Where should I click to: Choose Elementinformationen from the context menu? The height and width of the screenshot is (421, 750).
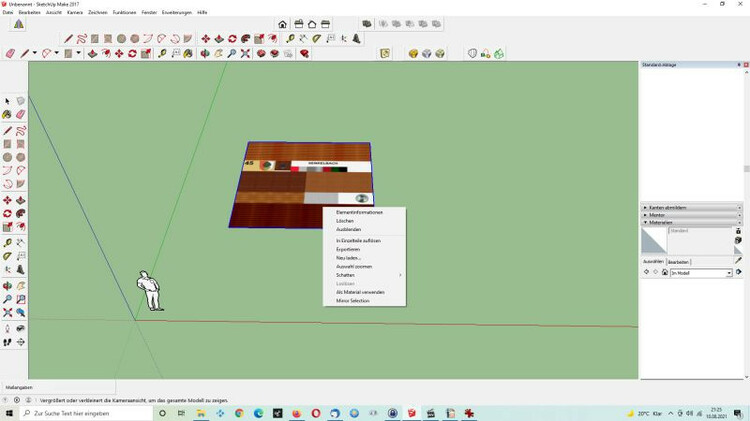coord(359,212)
